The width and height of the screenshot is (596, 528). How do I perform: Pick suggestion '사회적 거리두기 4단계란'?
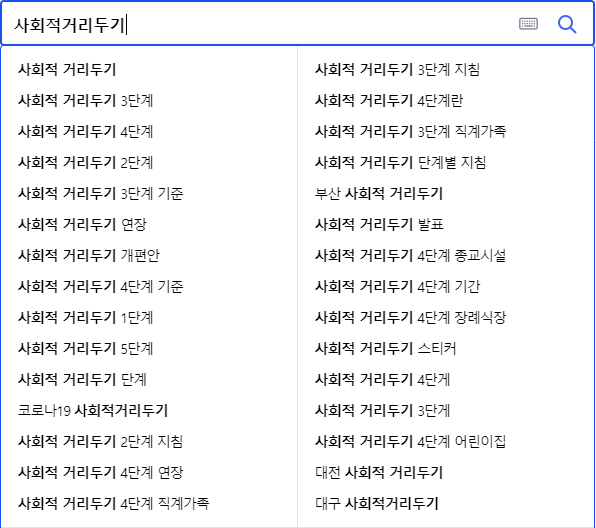click(389, 101)
